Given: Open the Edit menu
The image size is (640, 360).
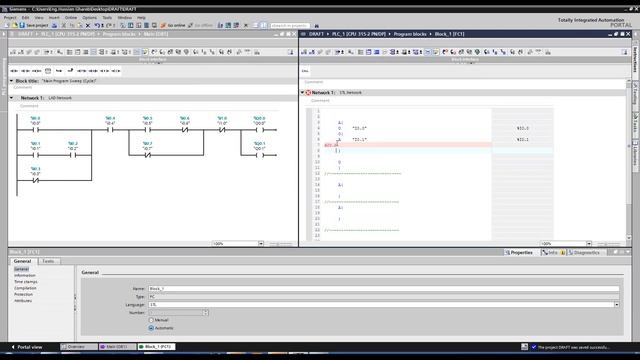Looking at the screenshot, I should (25, 18).
